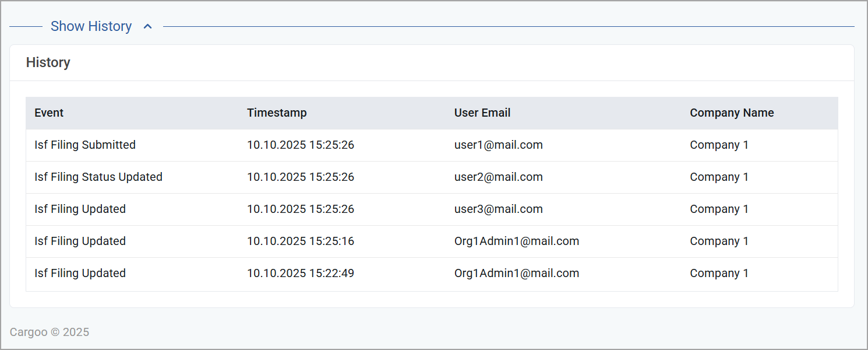Click timestamp 10.10.2025 15:22:49
868x350 pixels.
[x=301, y=273]
